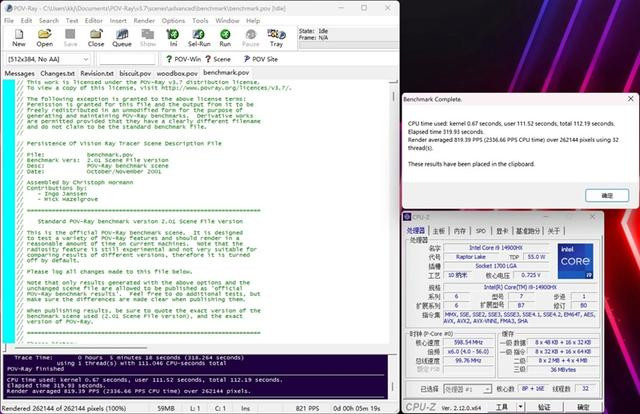Open Scene help icon
The width and height of the screenshot is (640, 414).
point(218,59)
